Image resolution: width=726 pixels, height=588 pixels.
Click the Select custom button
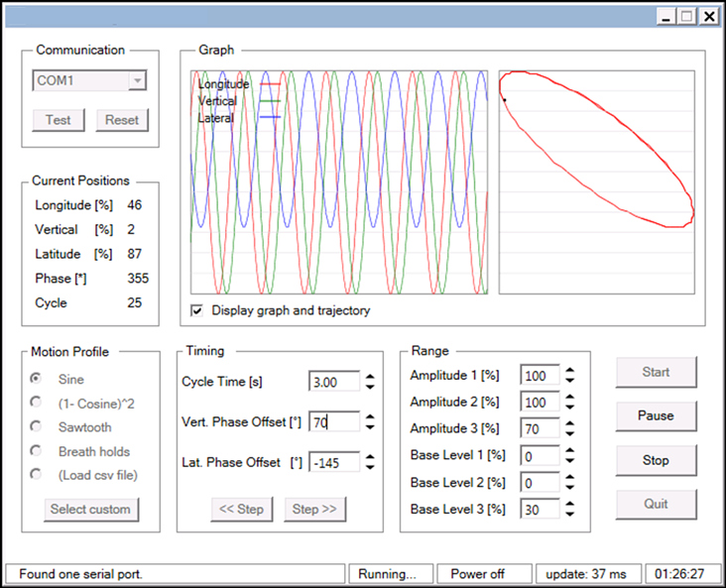pos(91,510)
